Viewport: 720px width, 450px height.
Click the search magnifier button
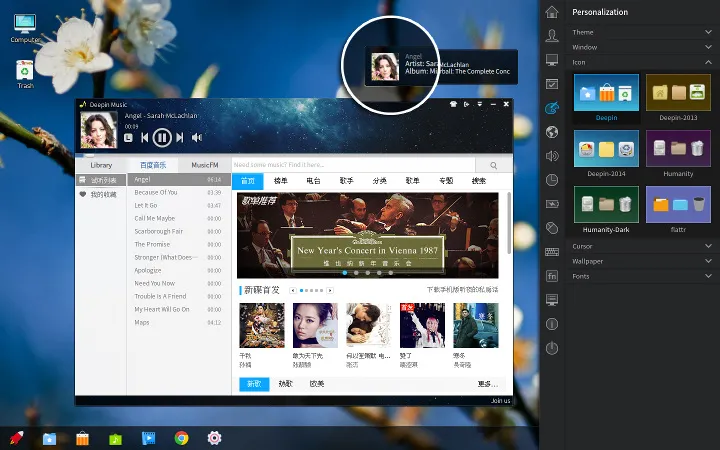coord(494,165)
